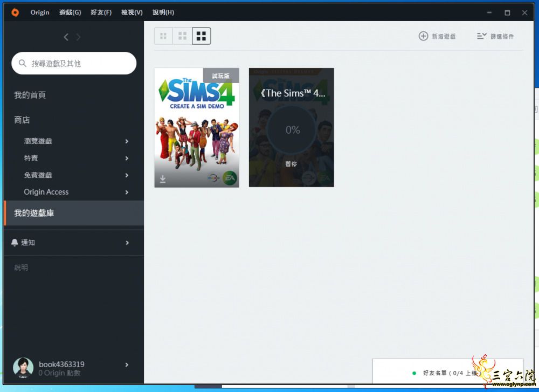The height and width of the screenshot is (392, 539).
Task: Open the 好友名單 (0/4 上線) bar
Action: (x=448, y=372)
